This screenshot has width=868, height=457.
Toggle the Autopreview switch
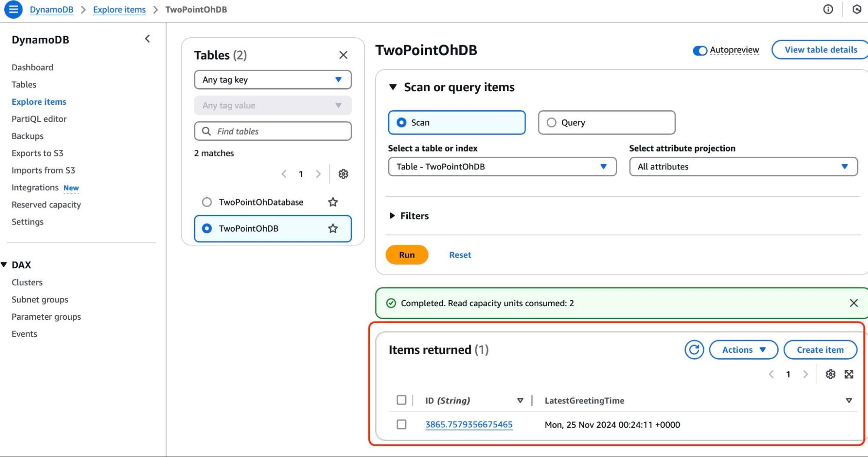pyautogui.click(x=700, y=50)
